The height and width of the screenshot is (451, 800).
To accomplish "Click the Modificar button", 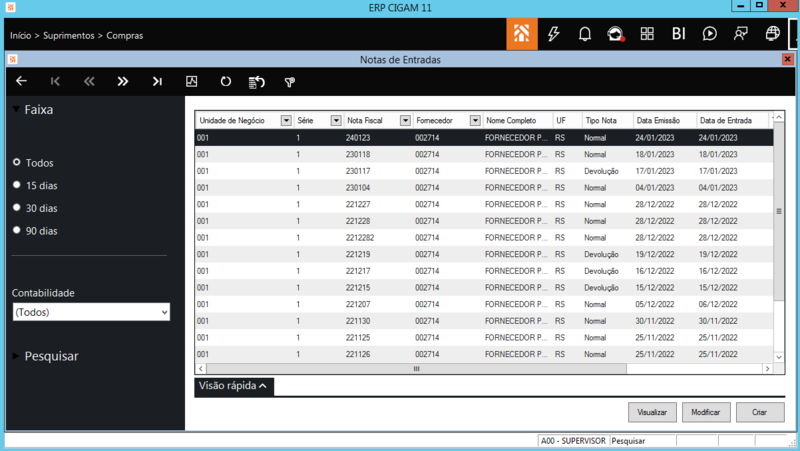I will click(706, 412).
